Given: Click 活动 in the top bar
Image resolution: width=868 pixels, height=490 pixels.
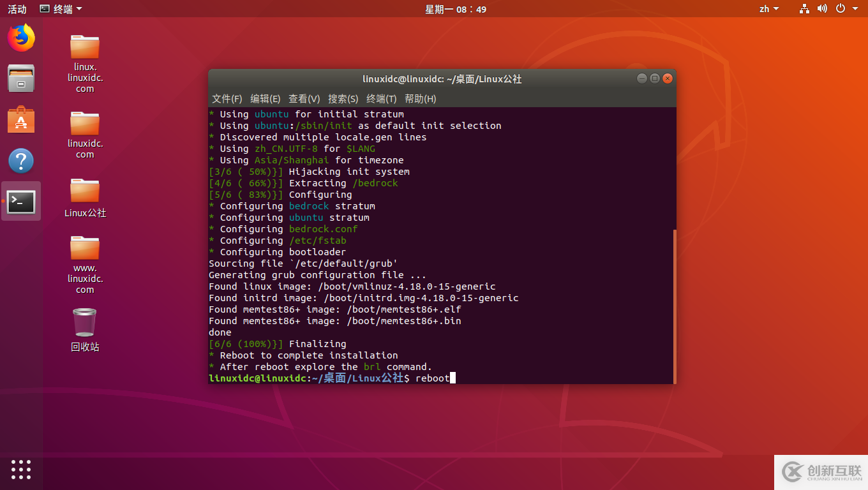Looking at the screenshot, I should pos(17,8).
